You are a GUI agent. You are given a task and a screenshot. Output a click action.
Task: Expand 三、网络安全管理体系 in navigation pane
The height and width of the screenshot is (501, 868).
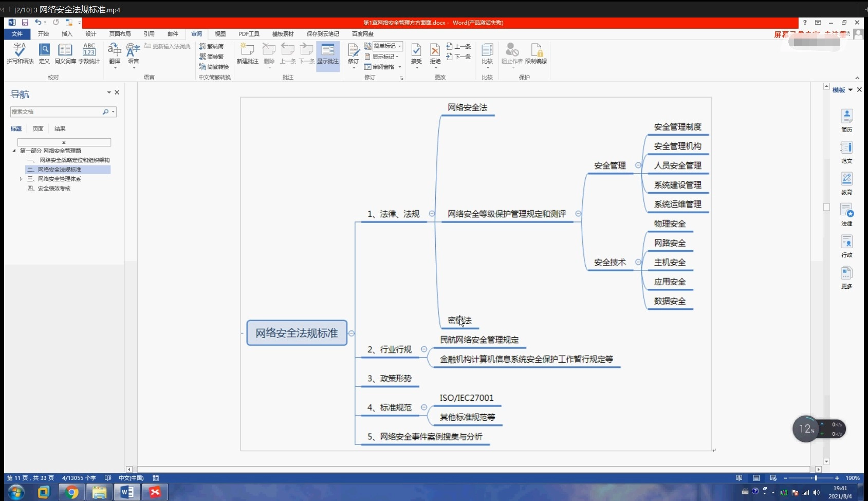click(x=21, y=179)
